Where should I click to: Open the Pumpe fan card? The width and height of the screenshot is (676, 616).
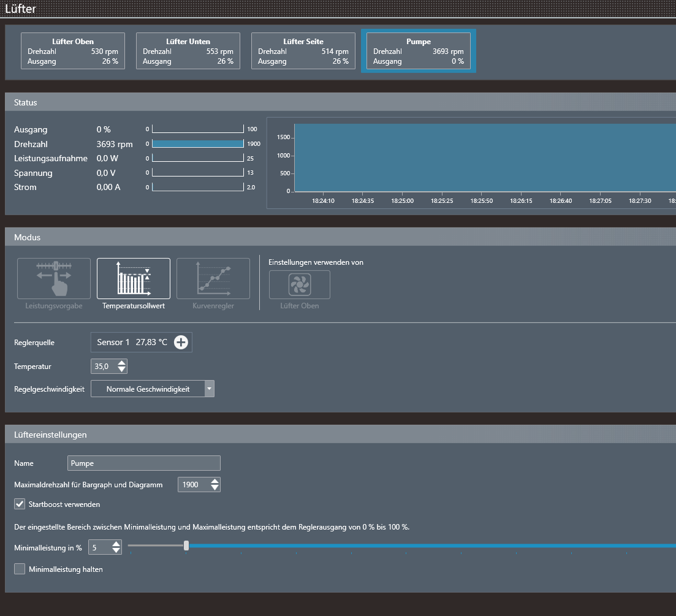tap(419, 51)
